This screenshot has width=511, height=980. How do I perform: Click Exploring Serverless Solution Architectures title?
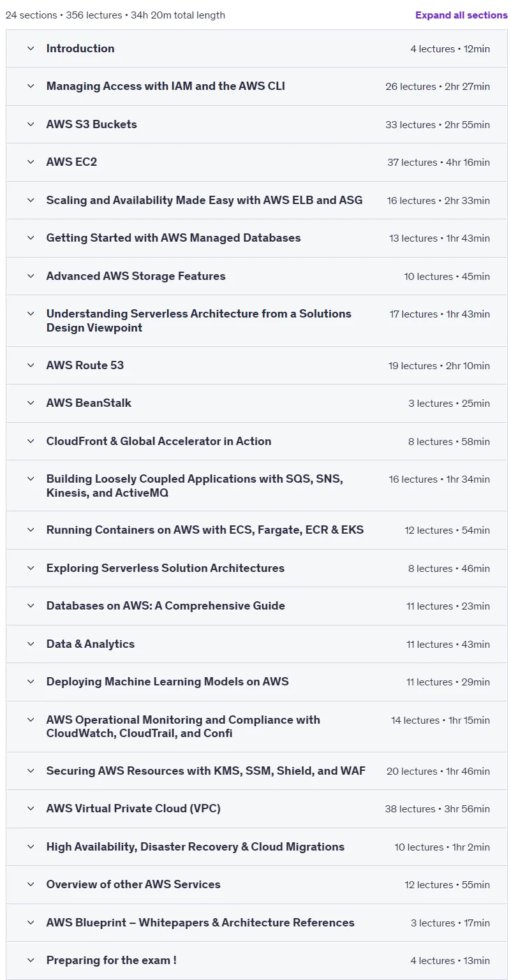coord(166,568)
